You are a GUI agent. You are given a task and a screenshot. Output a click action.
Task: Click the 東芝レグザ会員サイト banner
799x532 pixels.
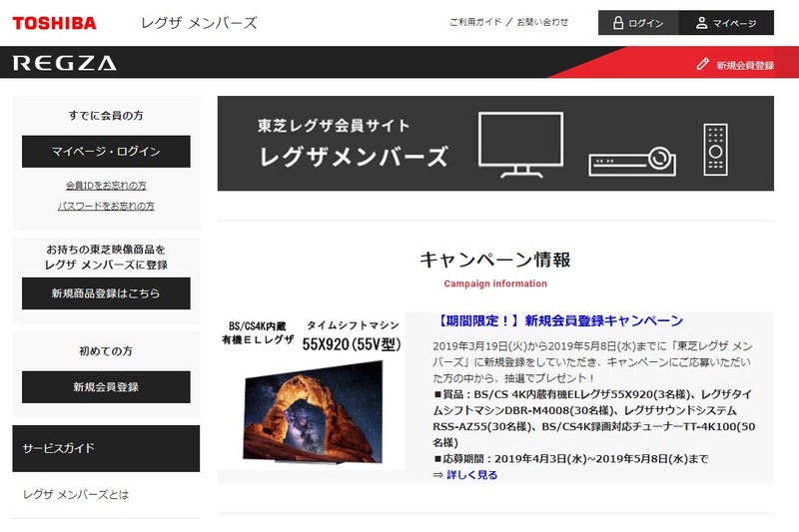point(495,144)
